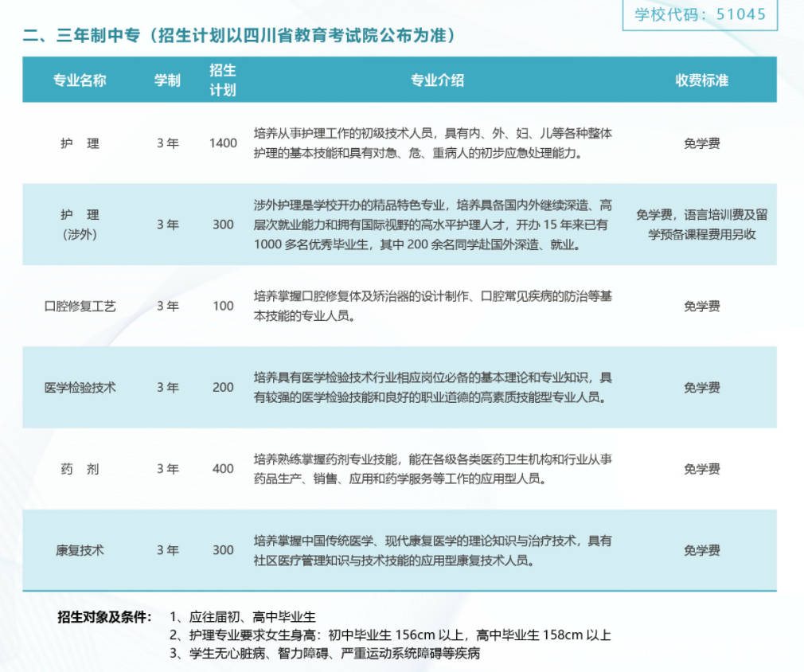The image size is (804, 672).
Task: Click the 医学检验技术 program name
Action: tap(80, 388)
